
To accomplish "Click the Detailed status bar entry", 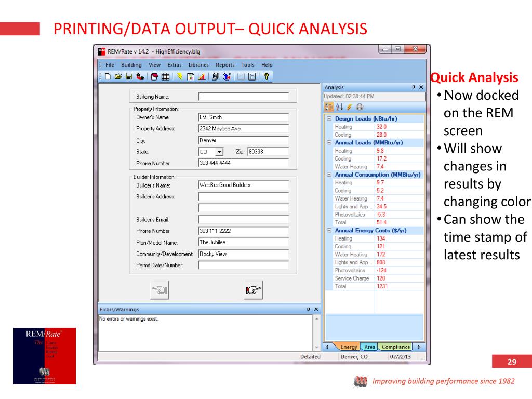I will [x=310, y=356].
